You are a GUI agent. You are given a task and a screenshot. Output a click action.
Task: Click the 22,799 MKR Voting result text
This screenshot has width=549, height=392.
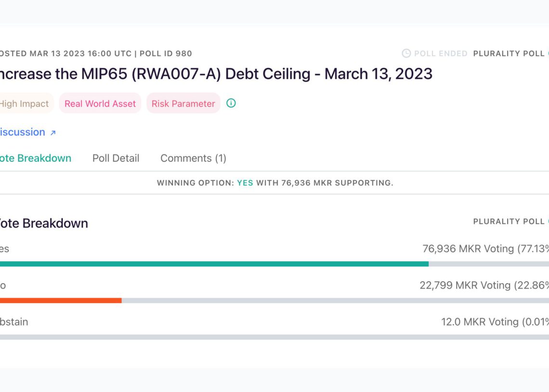tap(484, 285)
